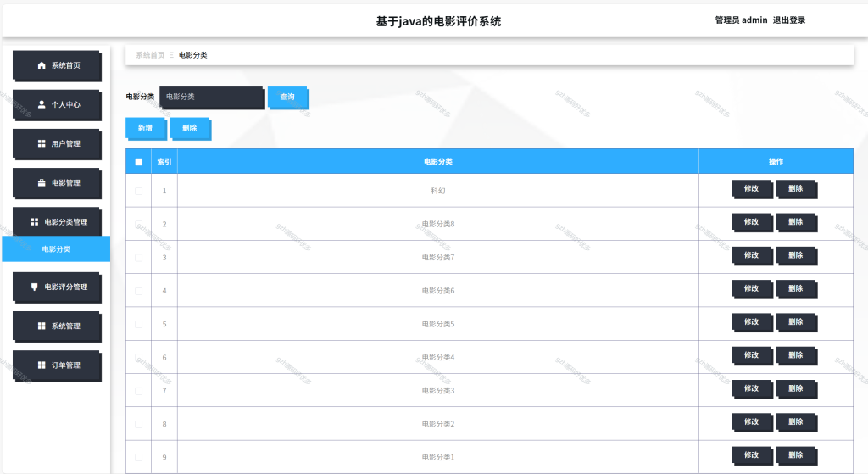Open 系统首页 in the sidebar
868x474 pixels.
57,66
